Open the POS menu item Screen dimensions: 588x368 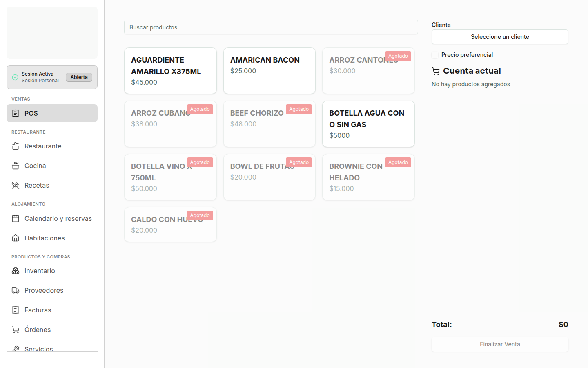tap(52, 113)
